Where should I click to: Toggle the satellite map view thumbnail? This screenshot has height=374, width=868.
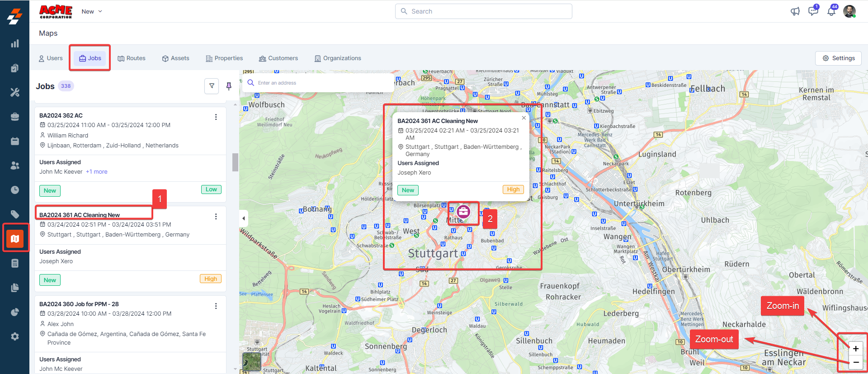(x=252, y=361)
